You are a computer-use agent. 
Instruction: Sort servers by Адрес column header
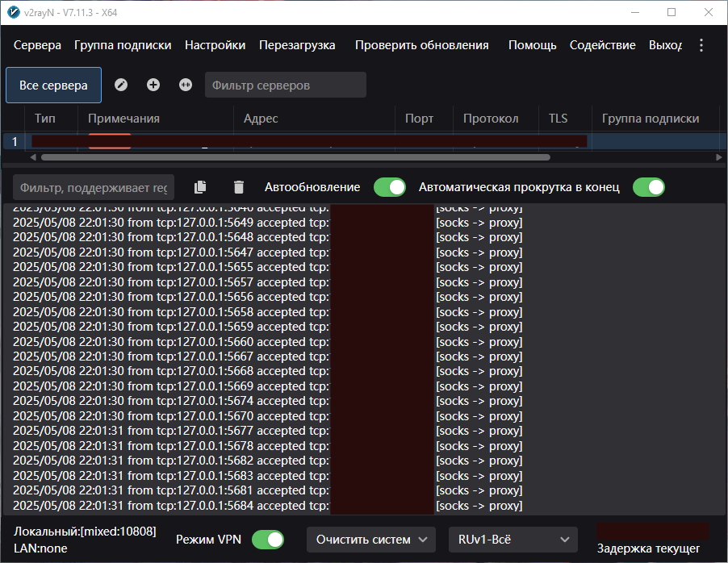261,119
